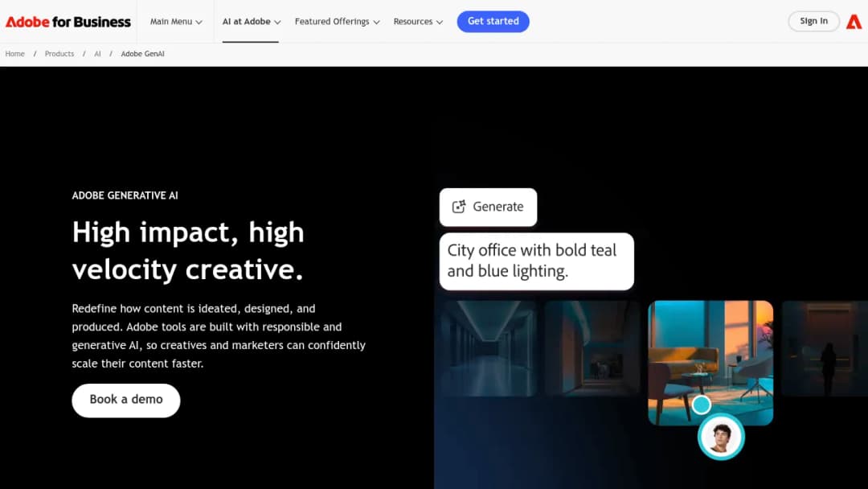Click the Book a demo button
The width and height of the screenshot is (868, 489).
(x=125, y=400)
